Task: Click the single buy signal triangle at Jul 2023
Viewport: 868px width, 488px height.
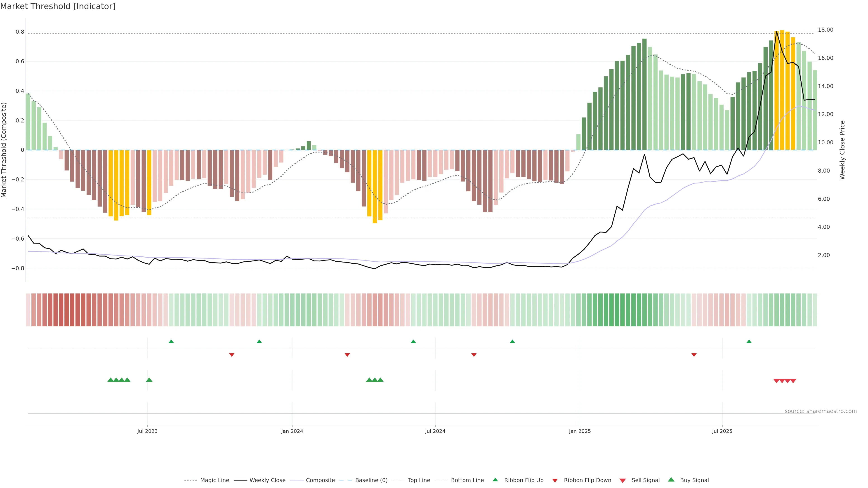Action: coord(149,380)
